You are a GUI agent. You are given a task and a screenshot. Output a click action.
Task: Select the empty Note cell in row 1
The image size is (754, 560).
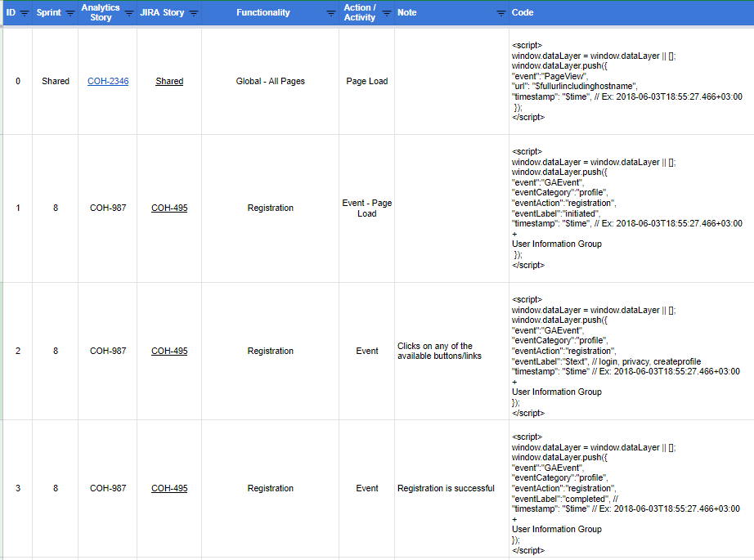(451, 208)
